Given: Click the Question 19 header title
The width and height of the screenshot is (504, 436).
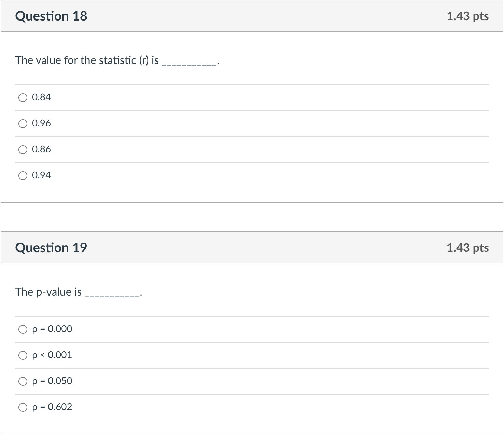Looking at the screenshot, I should (51, 248).
